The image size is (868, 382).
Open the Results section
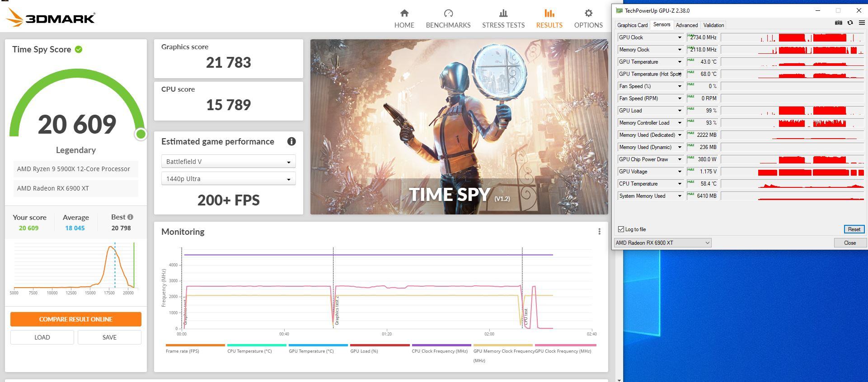[x=549, y=19]
